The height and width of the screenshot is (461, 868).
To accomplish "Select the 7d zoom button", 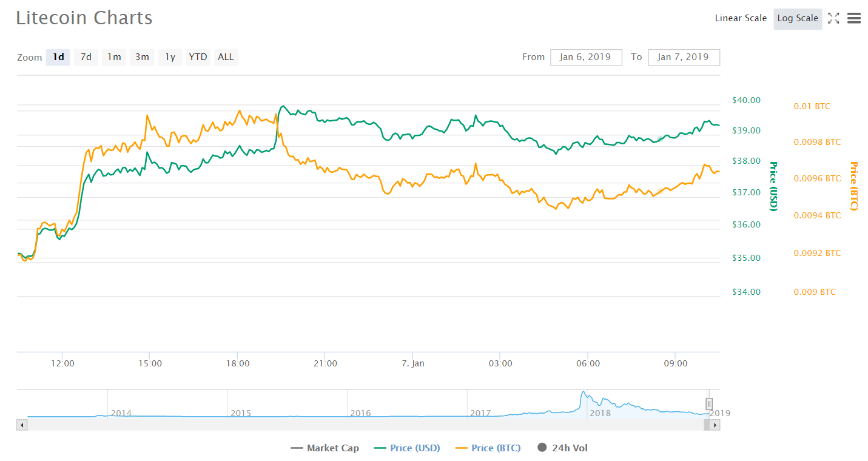I will point(86,56).
